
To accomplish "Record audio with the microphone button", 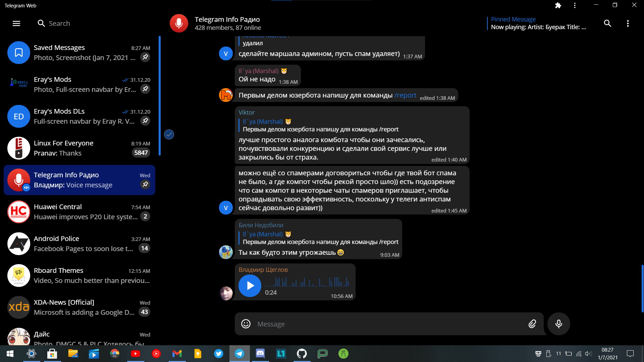I will coord(558,324).
